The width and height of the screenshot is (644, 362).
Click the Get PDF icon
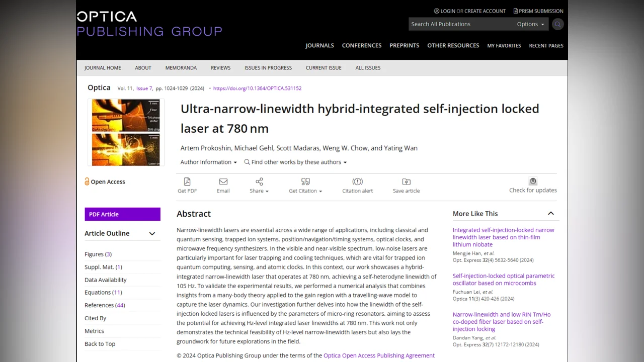coord(187,182)
